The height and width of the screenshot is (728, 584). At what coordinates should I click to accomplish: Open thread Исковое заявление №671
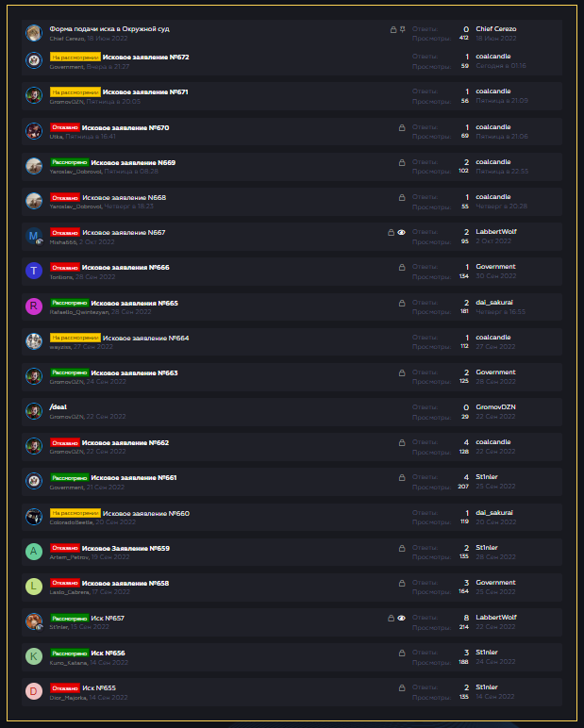pyautogui.click(x=145, y=91)
